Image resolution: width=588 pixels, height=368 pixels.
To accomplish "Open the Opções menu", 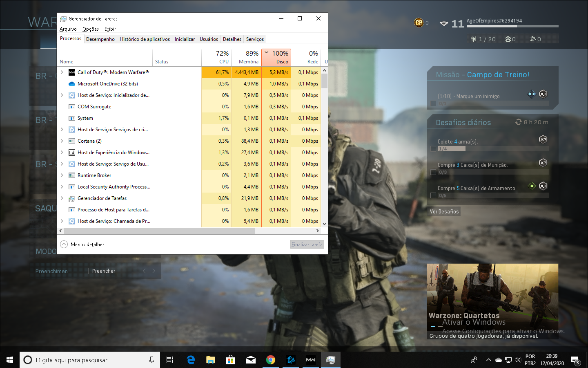I will tap(91, 29).
